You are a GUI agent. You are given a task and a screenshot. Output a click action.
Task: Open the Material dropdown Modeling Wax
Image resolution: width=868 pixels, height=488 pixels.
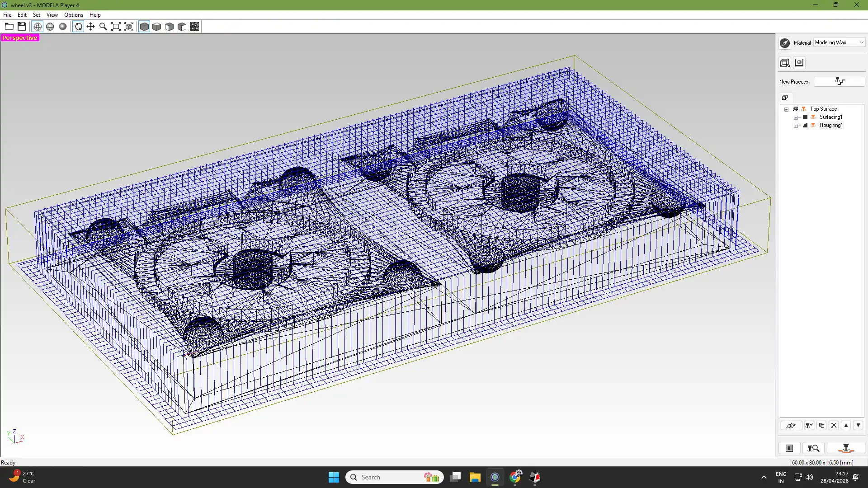(x=839, y=42)
